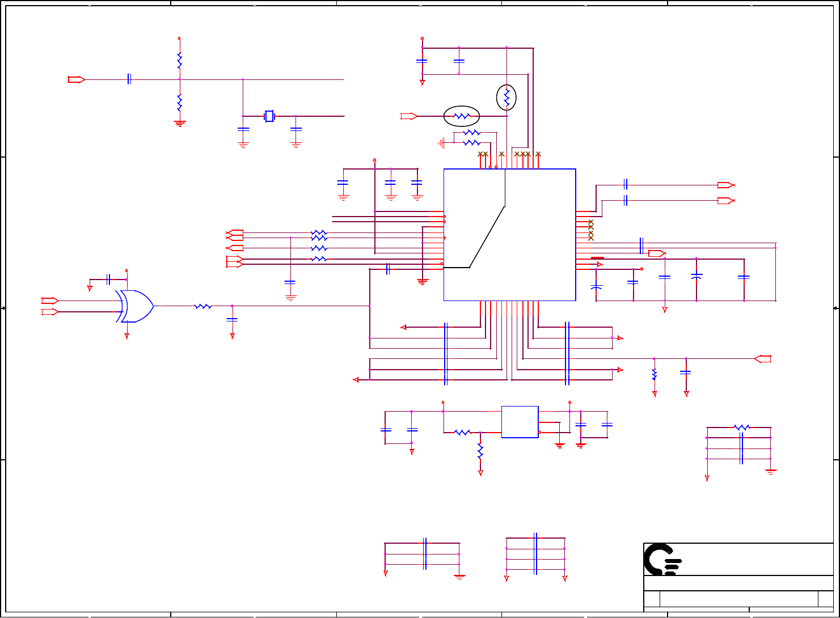Click the series capacitor on the upper right output line
This screenshot has height=618, width=840.
pos(625,184)
